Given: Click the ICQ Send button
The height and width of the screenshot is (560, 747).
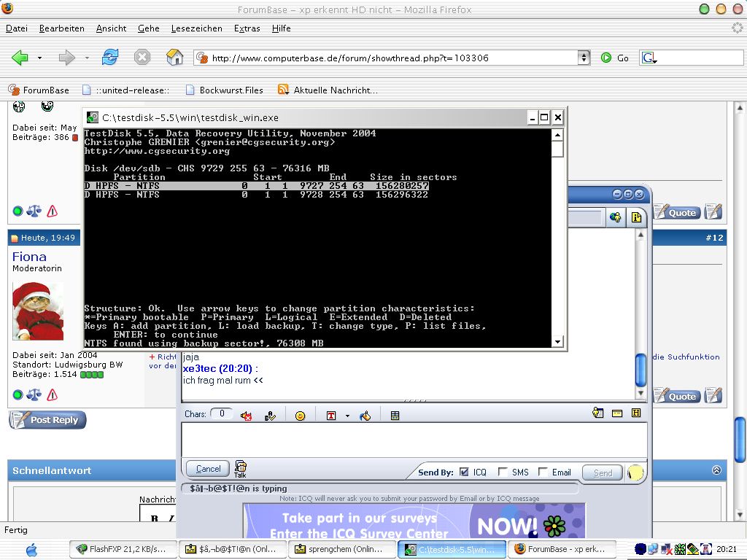Looking at the screenshot, I should 603,472.
